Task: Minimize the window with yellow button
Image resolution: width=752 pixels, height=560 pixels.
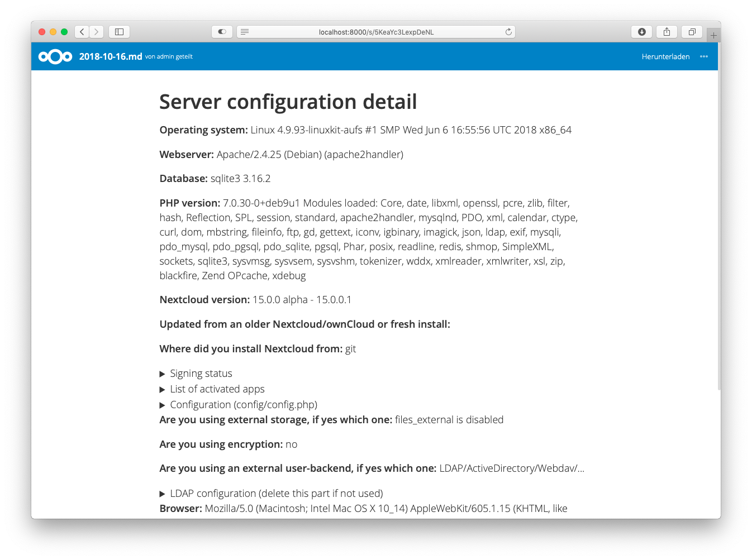Action: click(53, 32)
